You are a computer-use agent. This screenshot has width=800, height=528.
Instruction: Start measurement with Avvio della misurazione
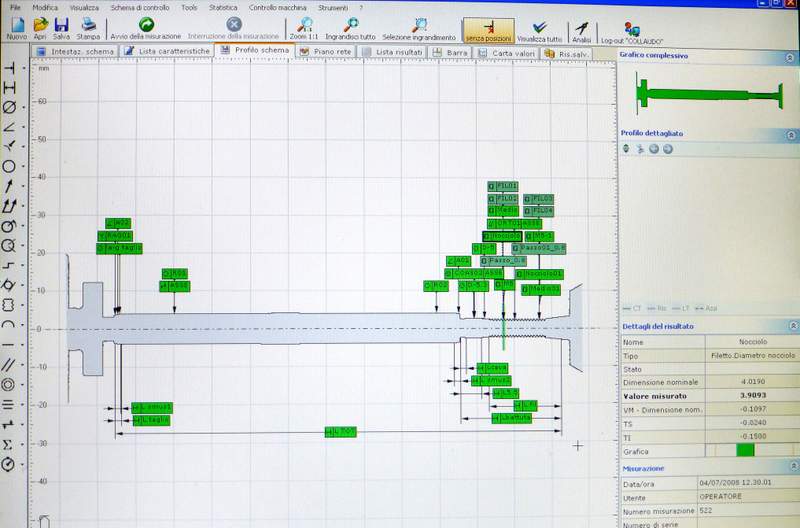point(146,25)
